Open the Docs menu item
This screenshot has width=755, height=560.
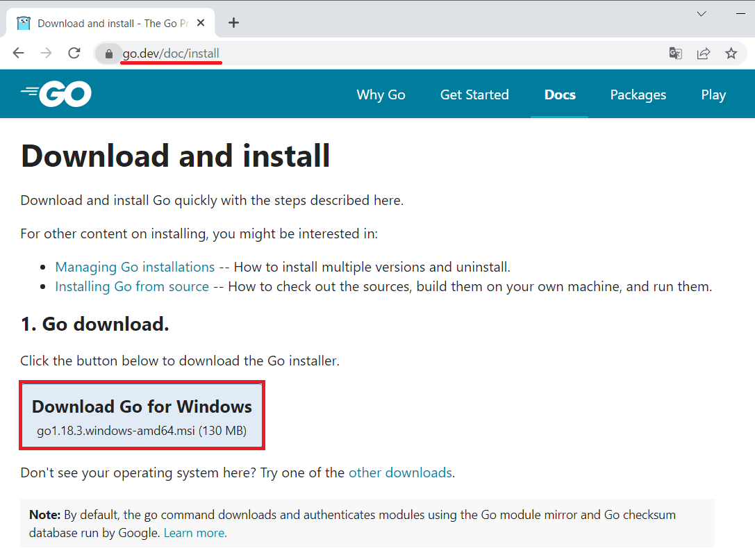click(x=560, y=94)
